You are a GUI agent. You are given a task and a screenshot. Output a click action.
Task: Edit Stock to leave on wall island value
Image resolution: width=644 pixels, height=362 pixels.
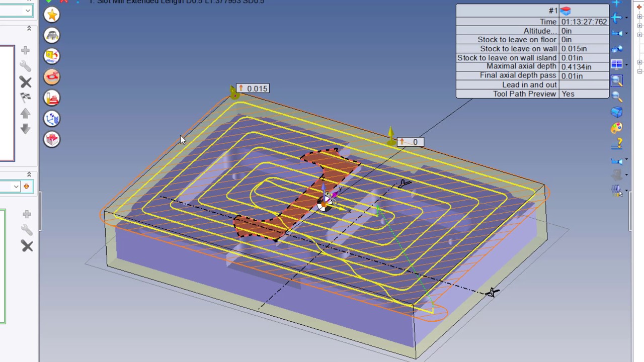pyautogui.click(x=584, y=58)
